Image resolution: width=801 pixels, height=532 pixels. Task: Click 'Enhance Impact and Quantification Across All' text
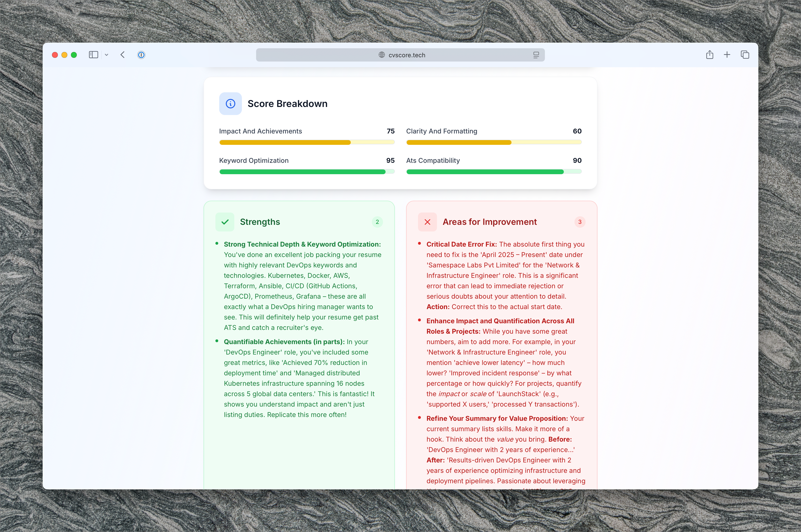500,321
